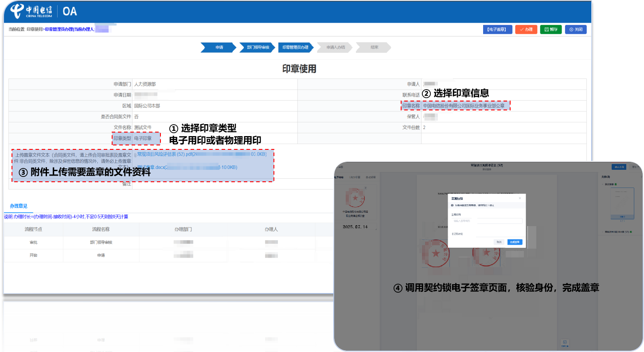Screen dimensions: 644x352
Task: Select the 部门领导审核 workflow step
Action: (x=258, y=47)
